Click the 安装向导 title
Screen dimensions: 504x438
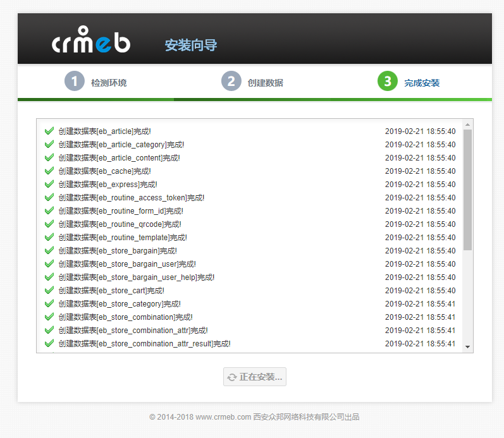[191, 45]
